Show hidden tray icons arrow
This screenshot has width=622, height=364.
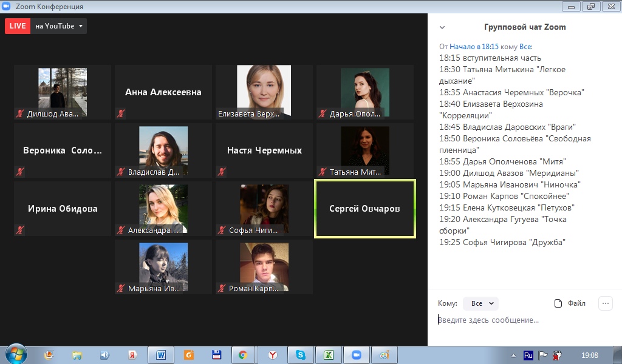tap(513, 356)
